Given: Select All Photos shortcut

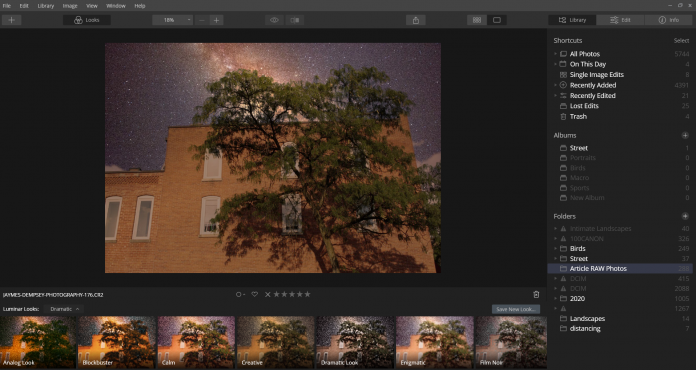Looking at the screenshot, I should pos(585,54).
